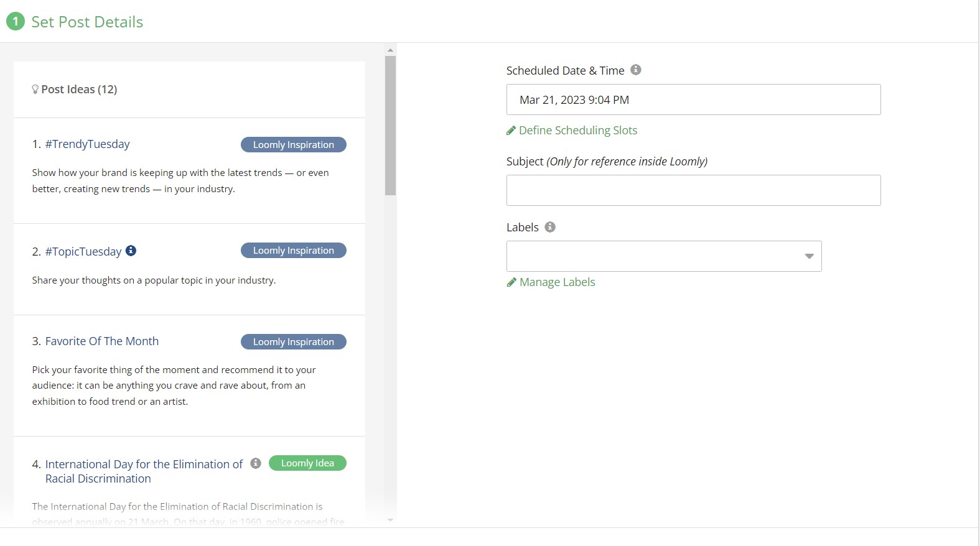Select the #TrendyTuesday post idea
Image resolution: width=980 pixels, height=546 pixels.
click(x=87, y=144)
